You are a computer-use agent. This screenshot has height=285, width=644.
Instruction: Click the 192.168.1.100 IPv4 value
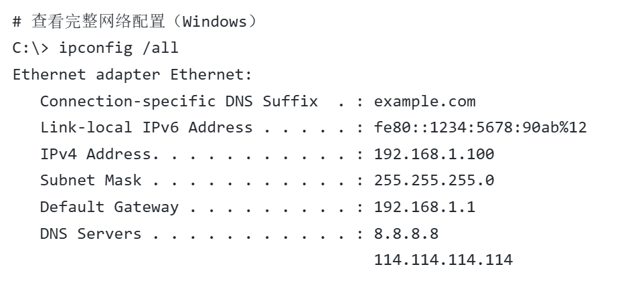(434, 155)
